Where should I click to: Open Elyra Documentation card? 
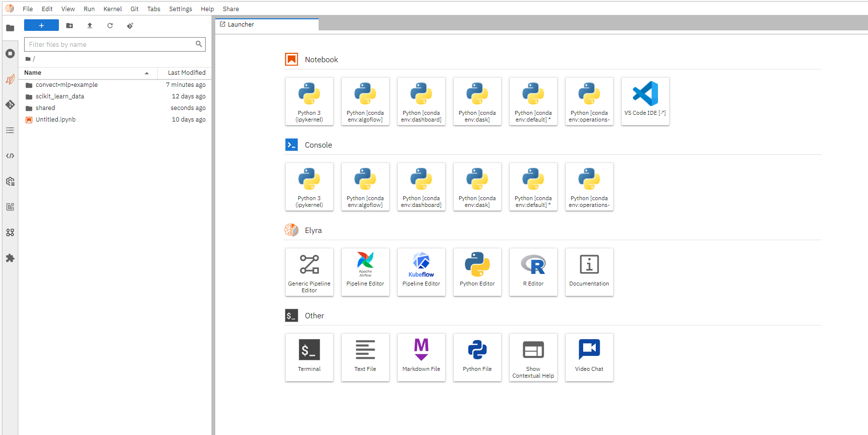(x=589, y=272)
